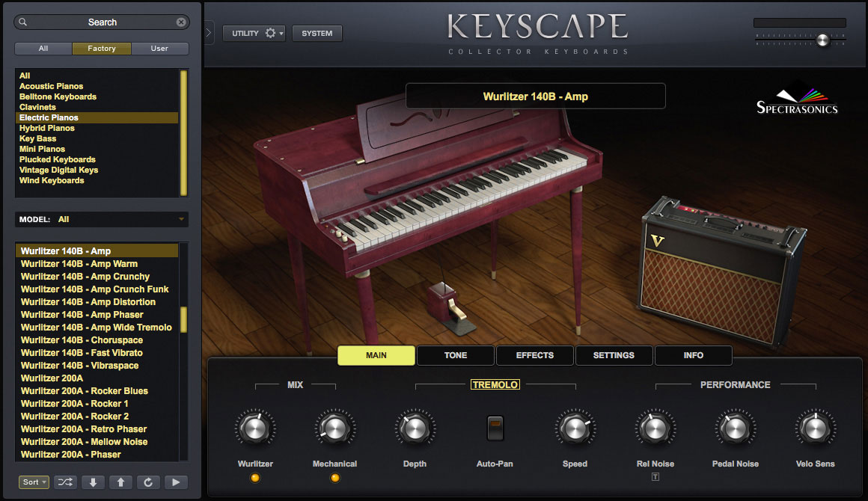Screen dimensions: 868x501
Task: Adjust the master volume slider top right
Action: coord(822,40)
